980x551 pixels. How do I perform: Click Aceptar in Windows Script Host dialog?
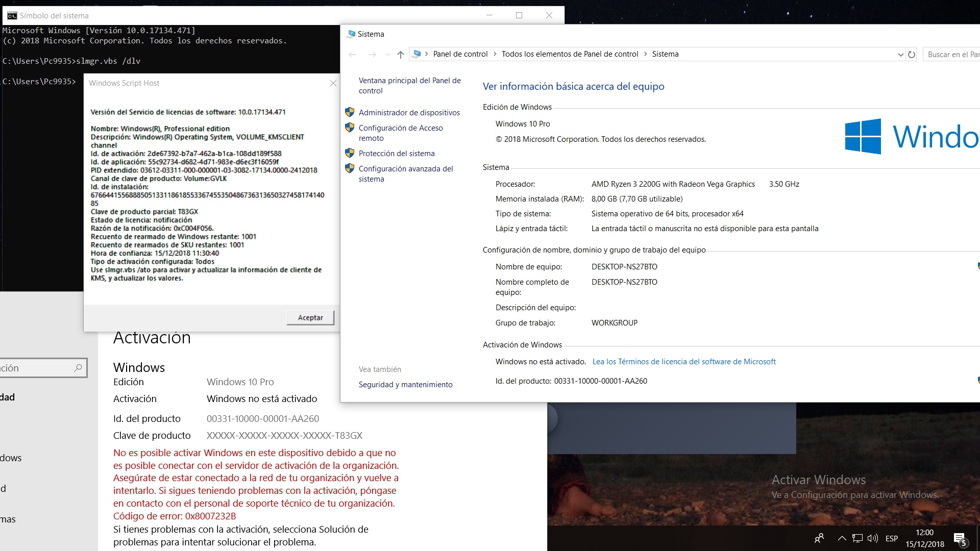pos(310,317)
